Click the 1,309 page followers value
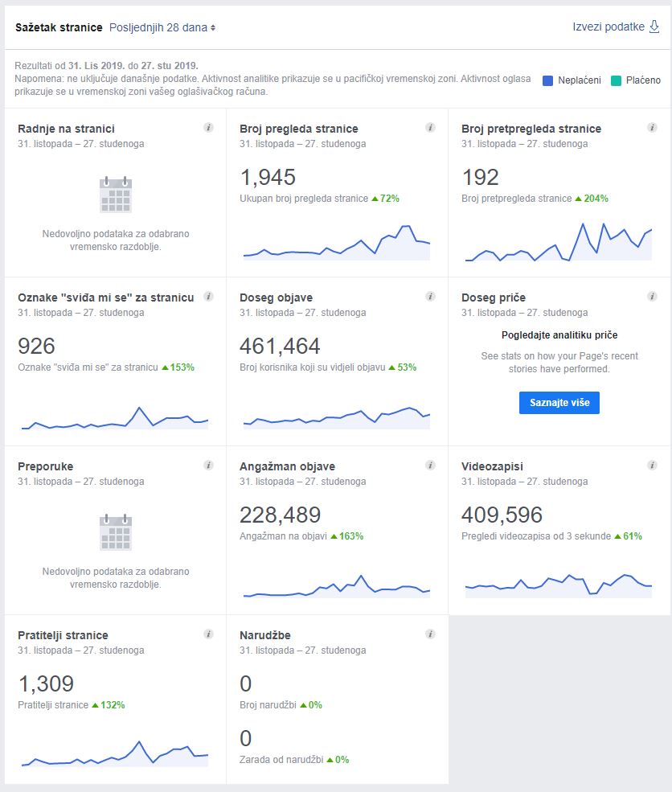Viewport: 672px width, 792px height. point(46,683)
